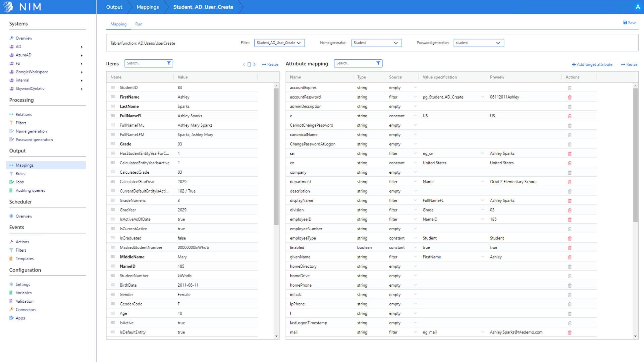Click Resize in the Attribute mapping panel
This screenshot has height=362, width=644.
pos(629,64)
